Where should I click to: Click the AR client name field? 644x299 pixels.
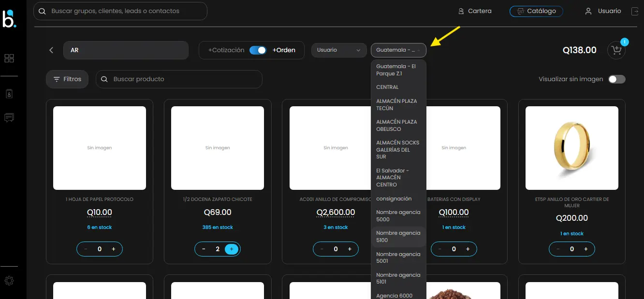pyautogui.click(x=126, y=50)
